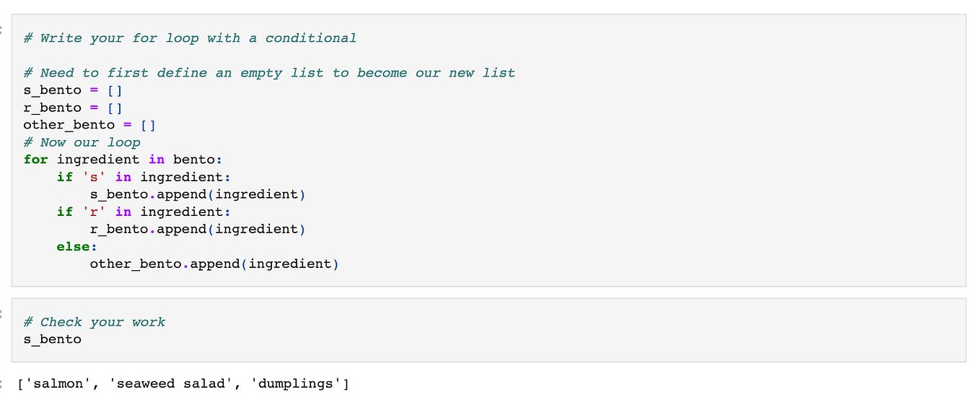Place cursor on 's_bento = []' line
The height and width of the screenshot is (403, 980).
73,90
